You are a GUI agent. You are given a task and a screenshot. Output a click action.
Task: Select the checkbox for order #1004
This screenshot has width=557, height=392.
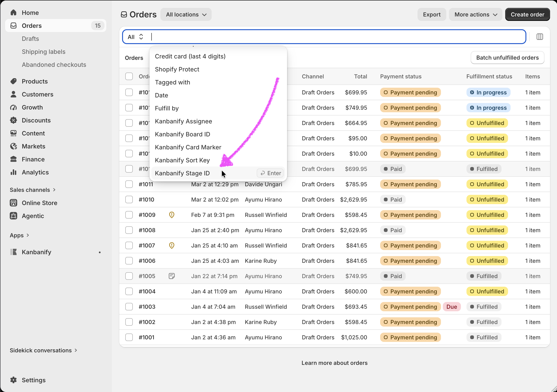click(129, 291)
